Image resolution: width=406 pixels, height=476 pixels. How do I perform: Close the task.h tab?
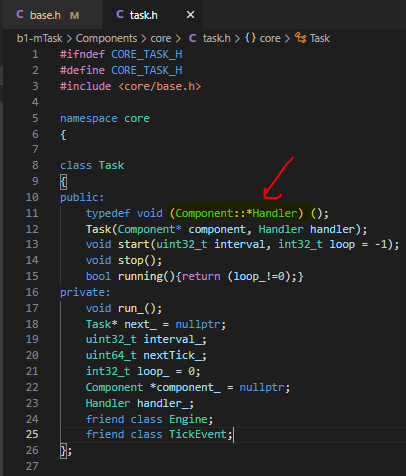[x=190, y=15]
